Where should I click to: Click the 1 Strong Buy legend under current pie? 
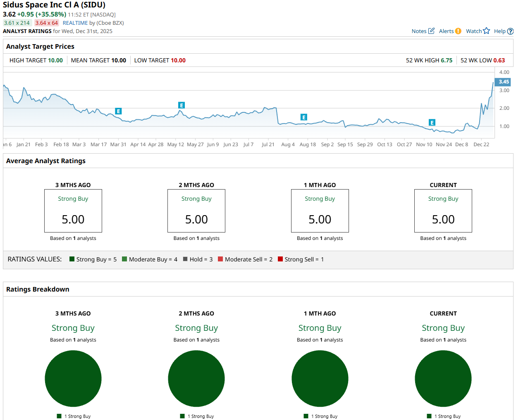(x=444, y=416)
